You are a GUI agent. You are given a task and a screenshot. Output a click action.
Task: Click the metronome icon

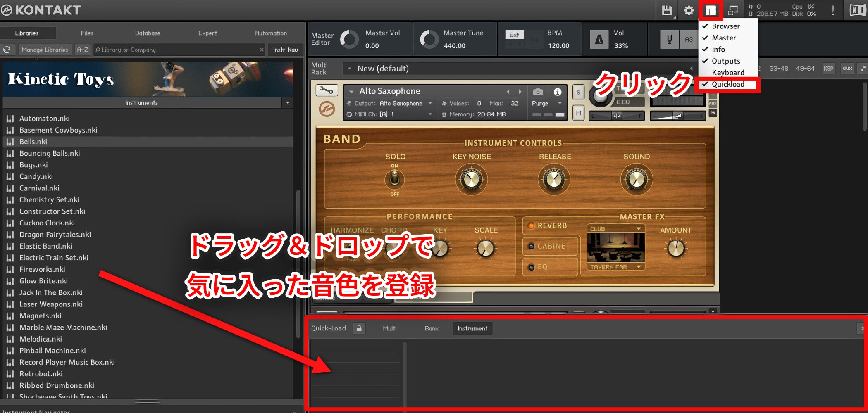click(599, 40)
